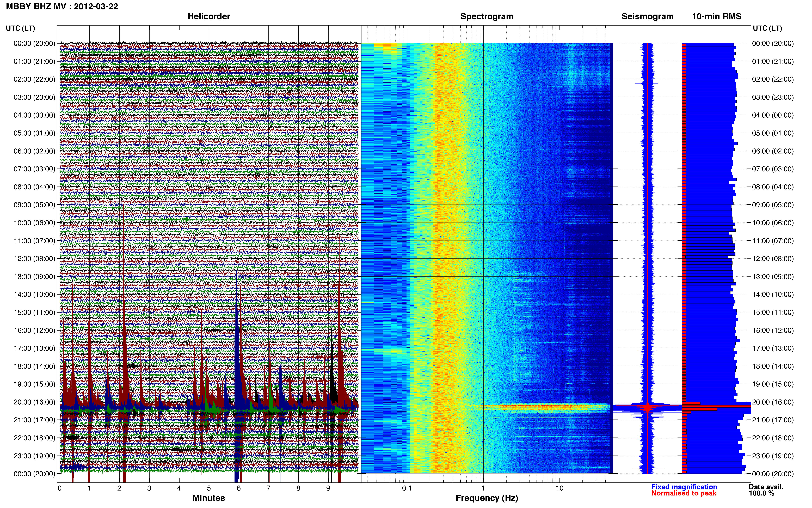Click left time label '22:00 (18:00)'
Screen dimensions: 812x508
[34, 438]
